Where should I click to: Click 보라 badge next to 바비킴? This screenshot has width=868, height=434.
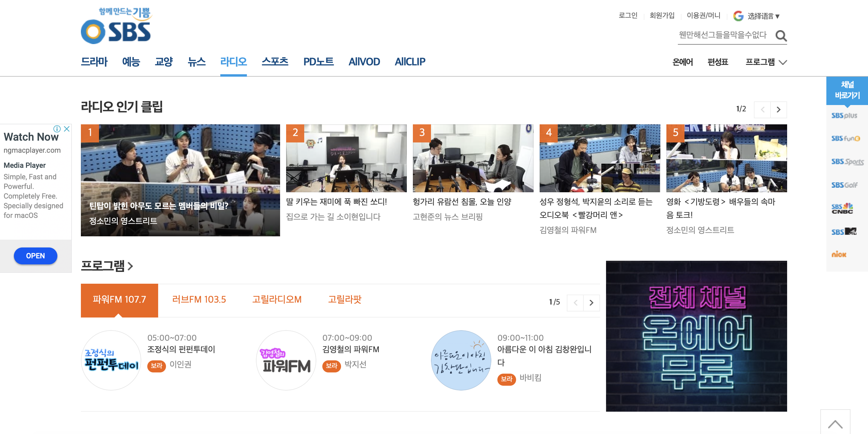506,379
